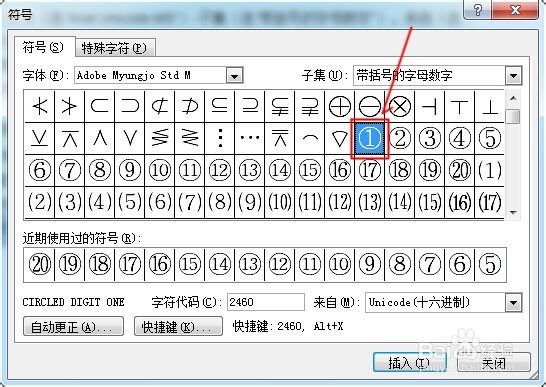Select the highlighted circled digit ① cell
The image size is (546, 387).
[369, 138]
